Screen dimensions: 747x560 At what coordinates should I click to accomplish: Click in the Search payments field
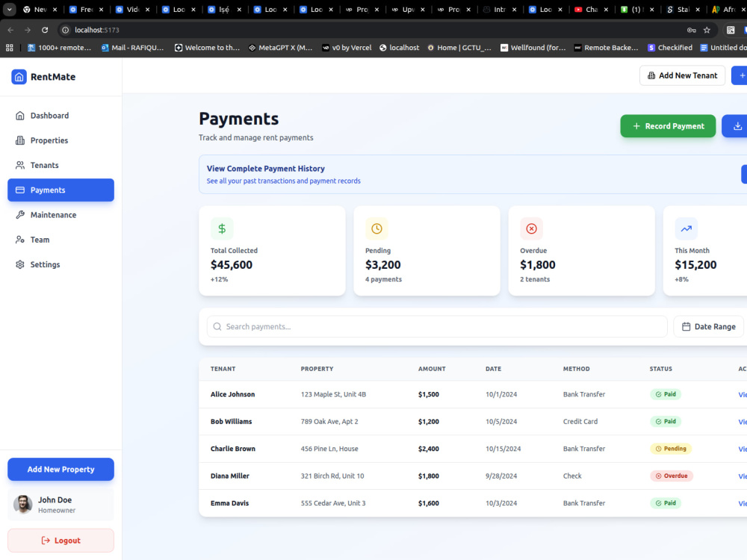pyautogui.click(x=437, y=327)
